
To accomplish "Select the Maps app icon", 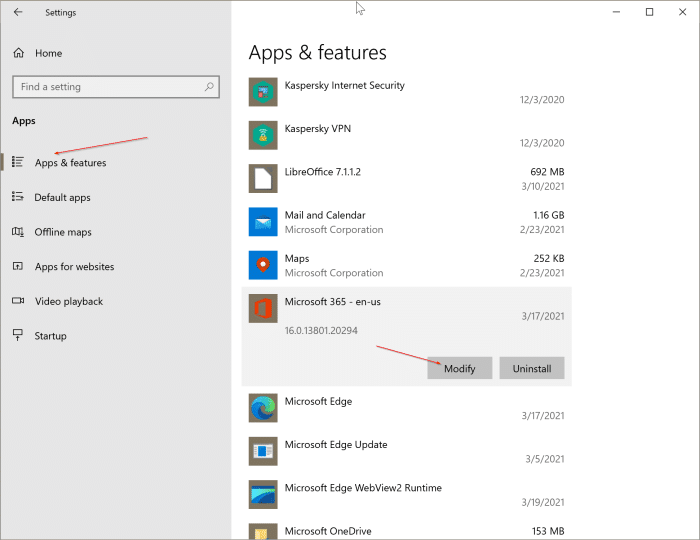I will 262,265.
